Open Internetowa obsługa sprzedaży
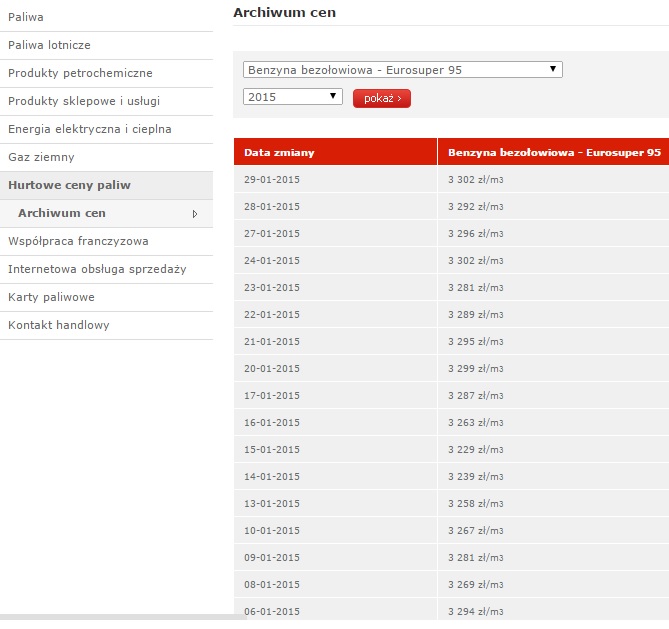This screenshot has height=629, width=669. [x=97, y=269]
